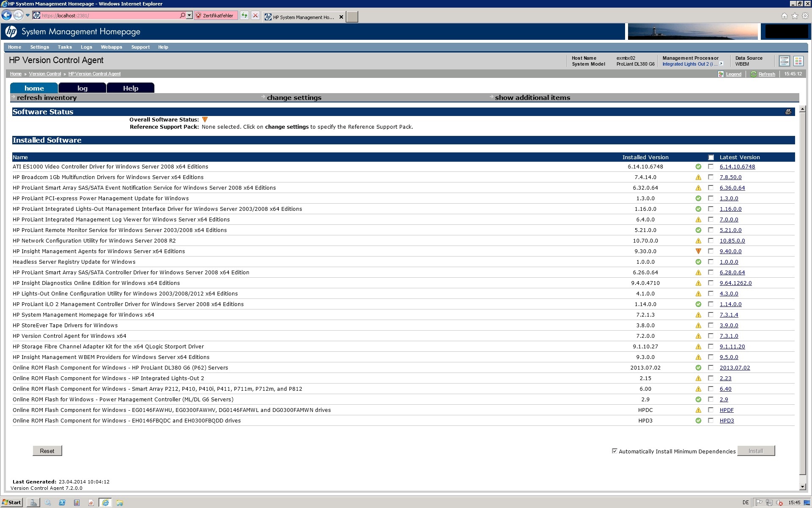Open the Webapps menu
The image size is (812, 508).
(111, 47)
